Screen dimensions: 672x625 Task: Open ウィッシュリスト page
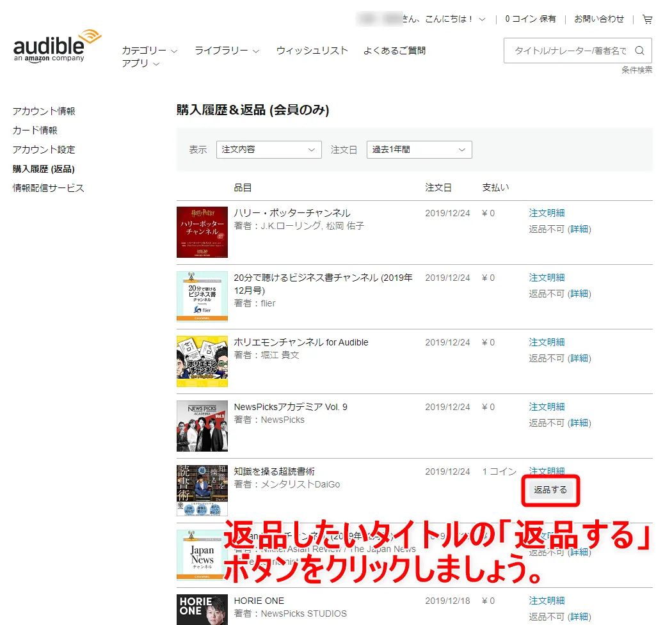(312, 51)
